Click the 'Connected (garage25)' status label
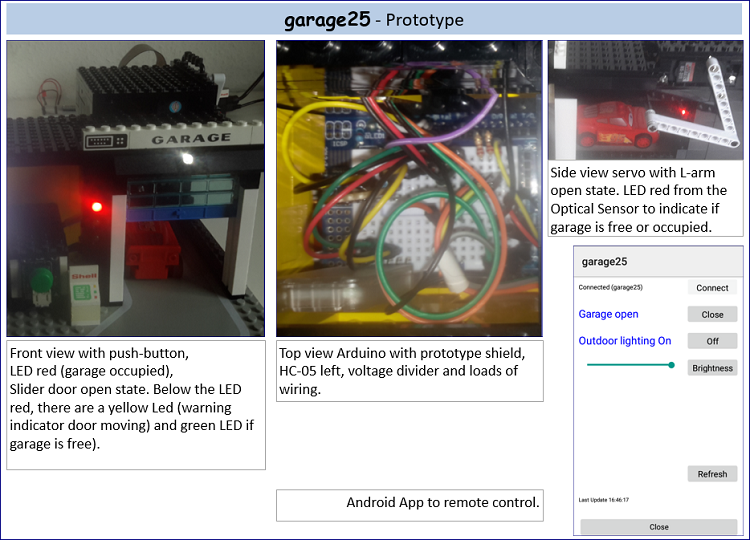This screenshot has width=750, height=540. (x=610, y=287)
